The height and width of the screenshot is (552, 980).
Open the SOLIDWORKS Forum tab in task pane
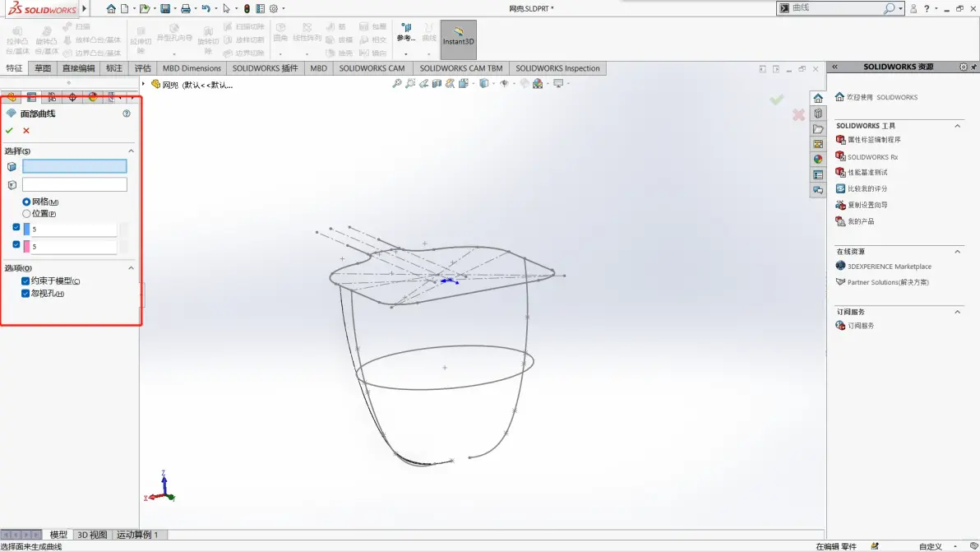point(818,190)
